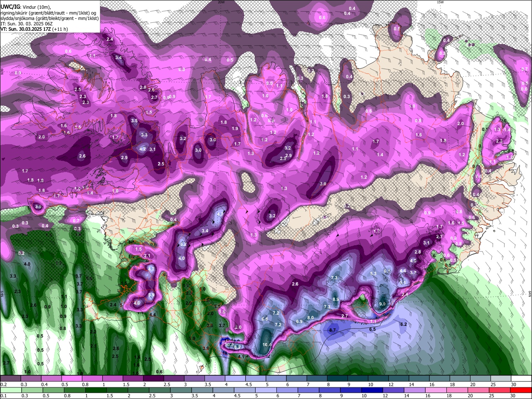Click the '8.0' precipitation value on the map
The image size is (532, 399).
pos(310,318)
